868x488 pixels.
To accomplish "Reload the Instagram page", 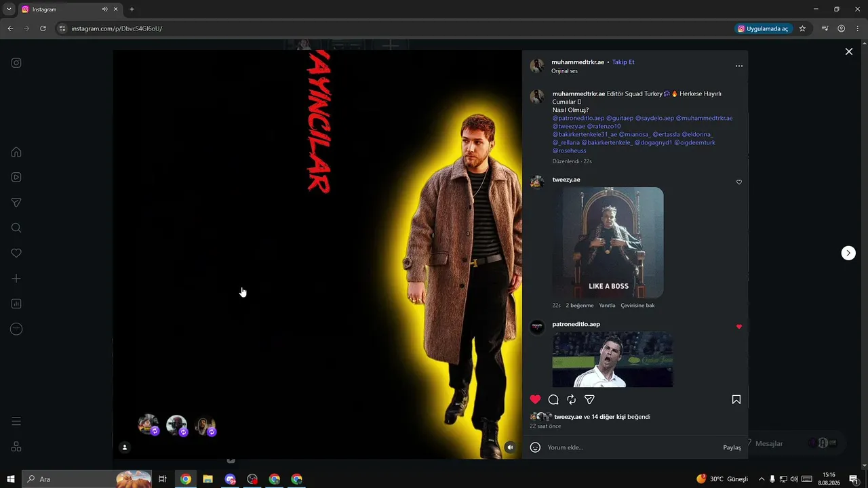I will click(x=43, y=28).
